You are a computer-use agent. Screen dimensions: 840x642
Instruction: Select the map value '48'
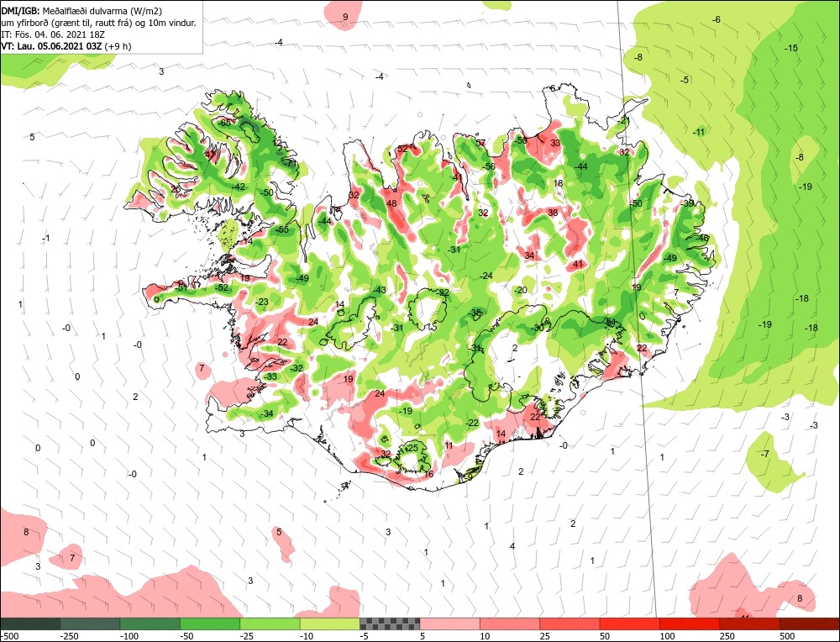point(391,203)
